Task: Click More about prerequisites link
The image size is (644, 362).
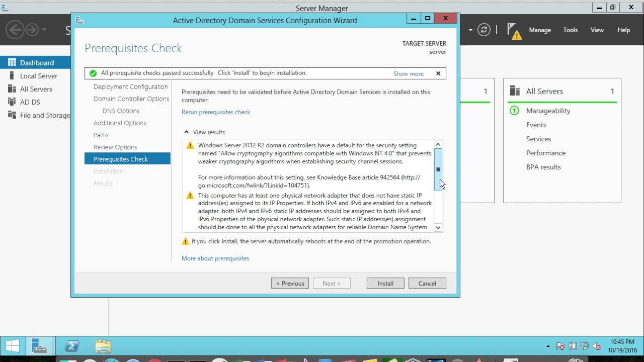Action: pos(215,258)
